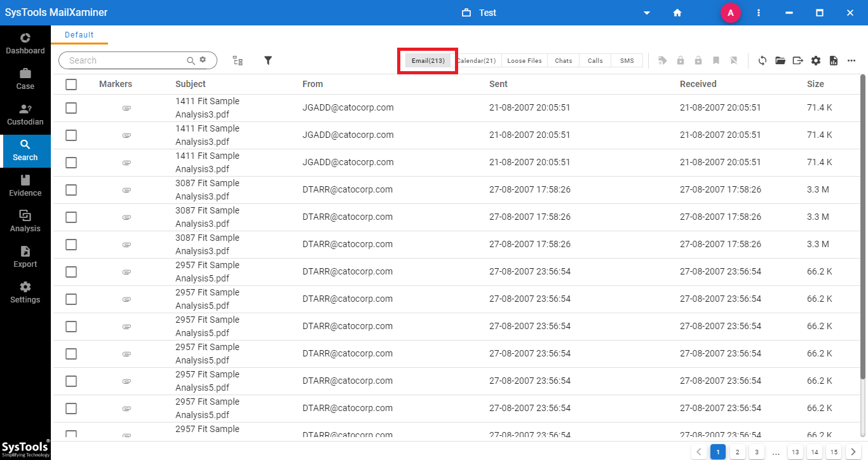
Task: Click the home icon in the title bar
Action: click(677, 13)
